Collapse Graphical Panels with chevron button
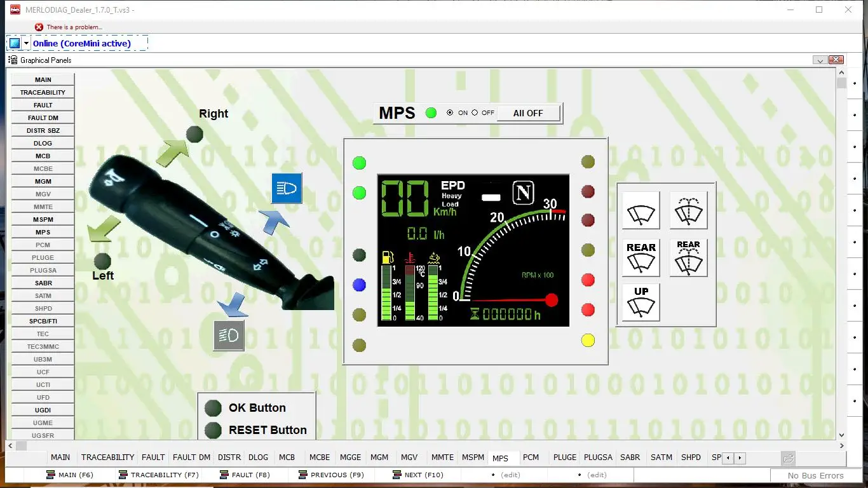The width and height of the screenshot is (868, 488). (x=820, y=60)
